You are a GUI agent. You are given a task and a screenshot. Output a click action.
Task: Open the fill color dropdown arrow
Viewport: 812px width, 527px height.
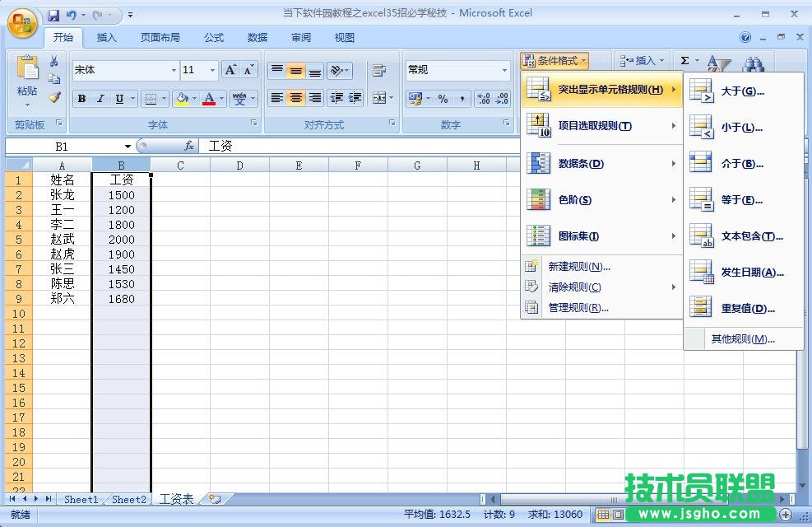(x=194, y=100)
